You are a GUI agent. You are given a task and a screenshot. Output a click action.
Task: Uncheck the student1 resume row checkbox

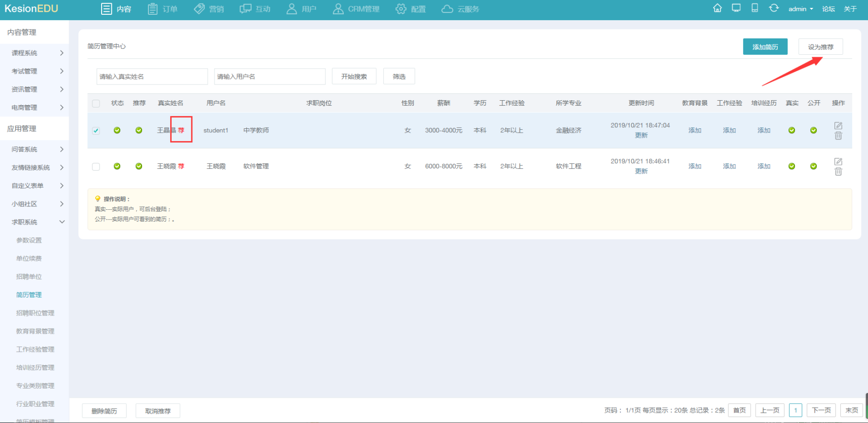click(96, 131)
